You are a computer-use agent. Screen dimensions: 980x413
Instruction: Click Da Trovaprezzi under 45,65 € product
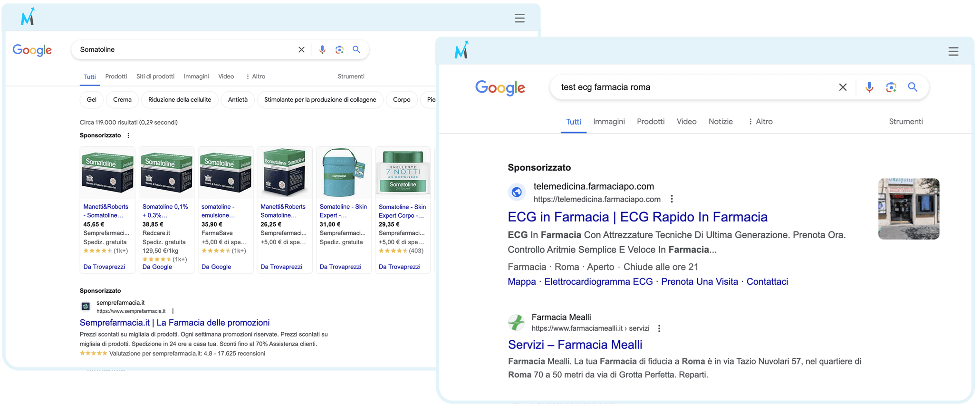pyautogui.click(x=104, y=267)
